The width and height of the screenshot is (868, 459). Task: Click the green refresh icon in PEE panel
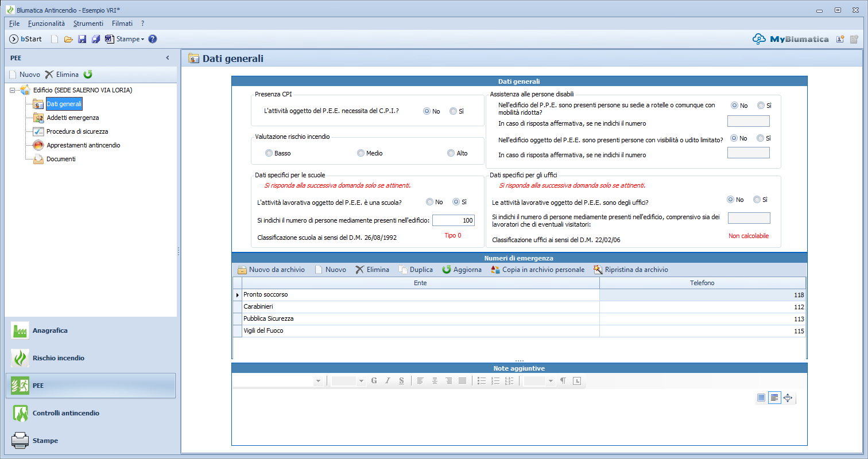pos(88,74)
